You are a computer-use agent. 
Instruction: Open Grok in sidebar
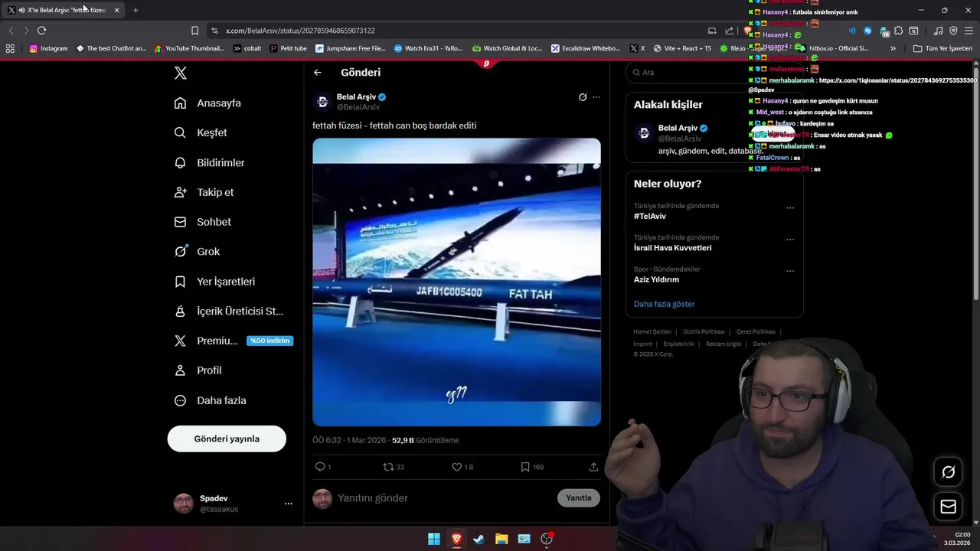click(197, 251)
